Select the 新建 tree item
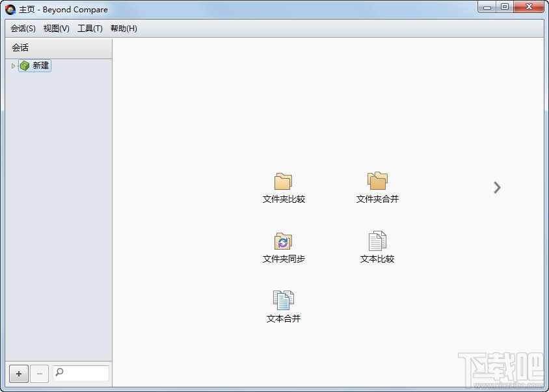The width and height of the screenshot is (549, 392). coord(34,66)
